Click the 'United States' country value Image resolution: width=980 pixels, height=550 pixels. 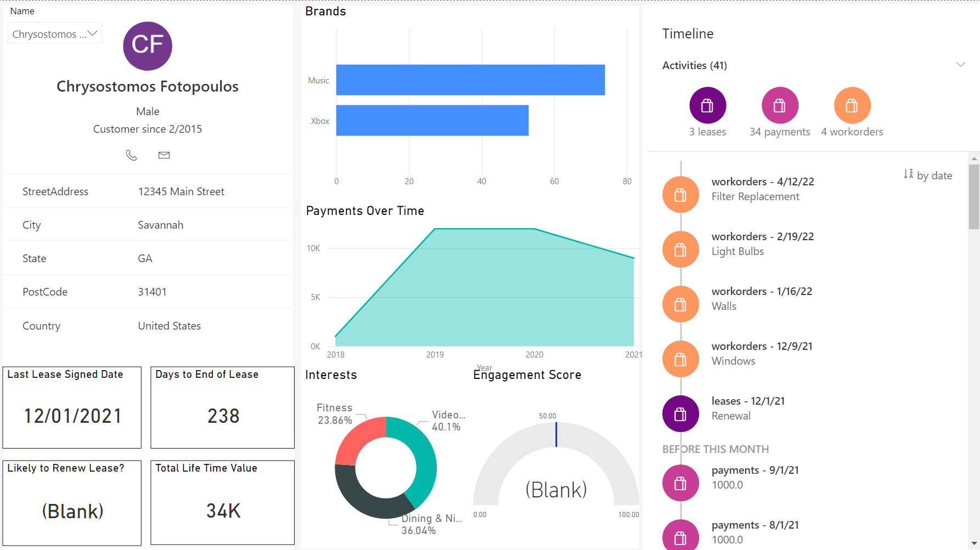pyautogui.click(x=170, y=326)
